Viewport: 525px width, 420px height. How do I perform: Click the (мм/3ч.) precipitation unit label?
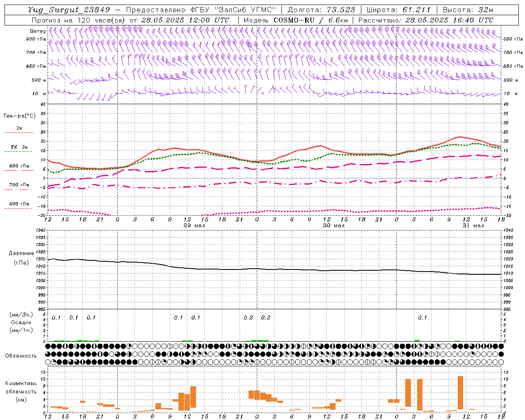pos(21,315)
